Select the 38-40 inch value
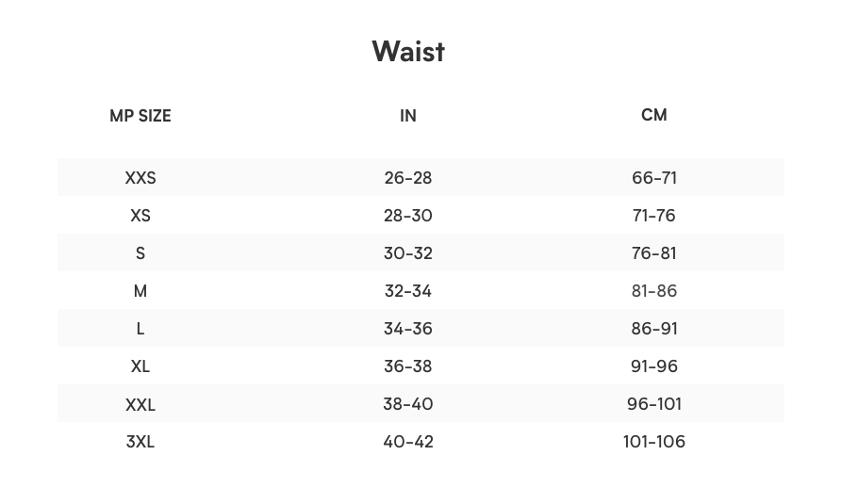This screenshot has width=842, height=504. [407, 404]
